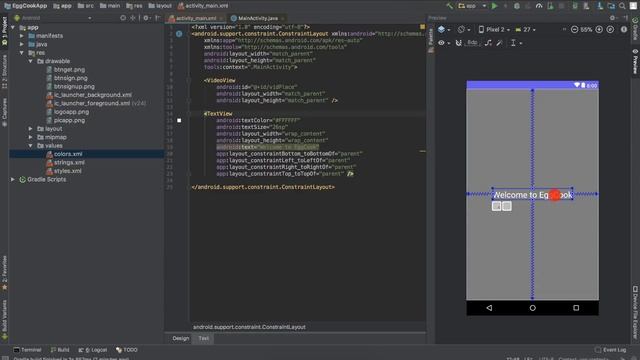Collapse the drawable folder
The image size is (640, 360).
pyautogui.click(x=31, y=61)
